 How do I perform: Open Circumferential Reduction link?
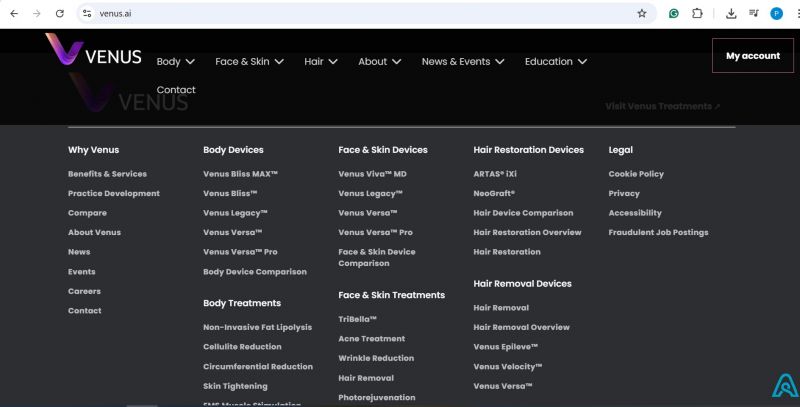point(258,367)
